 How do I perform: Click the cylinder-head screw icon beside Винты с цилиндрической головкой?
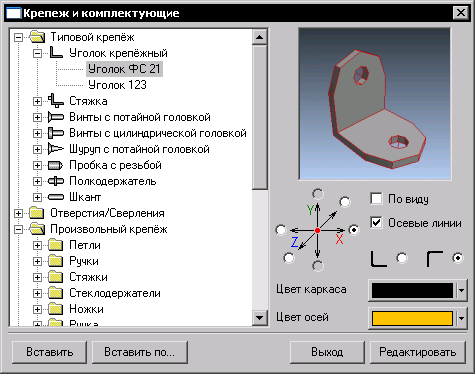click(56, 133)
